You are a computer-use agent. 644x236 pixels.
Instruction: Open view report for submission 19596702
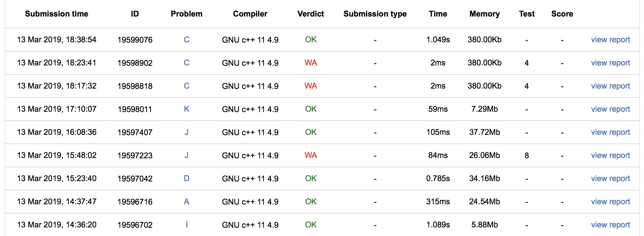[x=610, y=225]
